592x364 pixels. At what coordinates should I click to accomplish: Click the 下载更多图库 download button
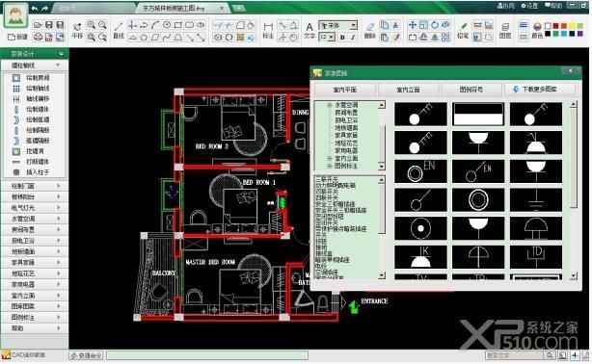[540, 90]
